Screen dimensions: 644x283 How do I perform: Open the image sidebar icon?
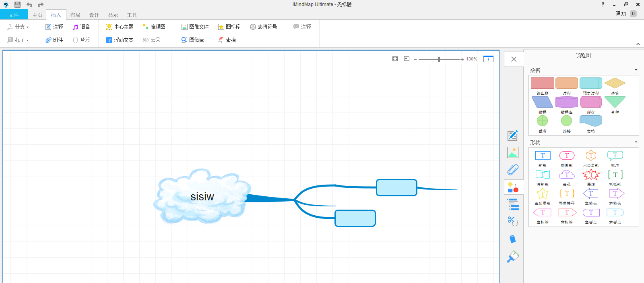pos(513,152)
